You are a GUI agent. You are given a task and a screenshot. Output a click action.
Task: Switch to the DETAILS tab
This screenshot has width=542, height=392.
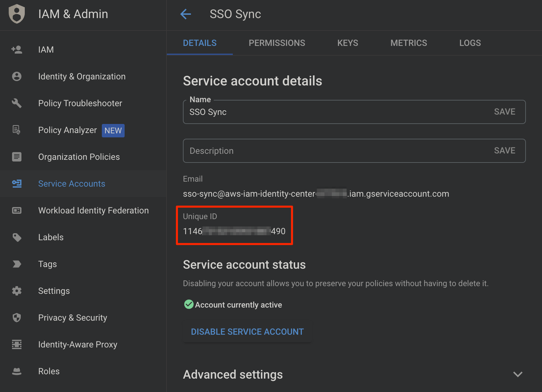pos(200,43)
